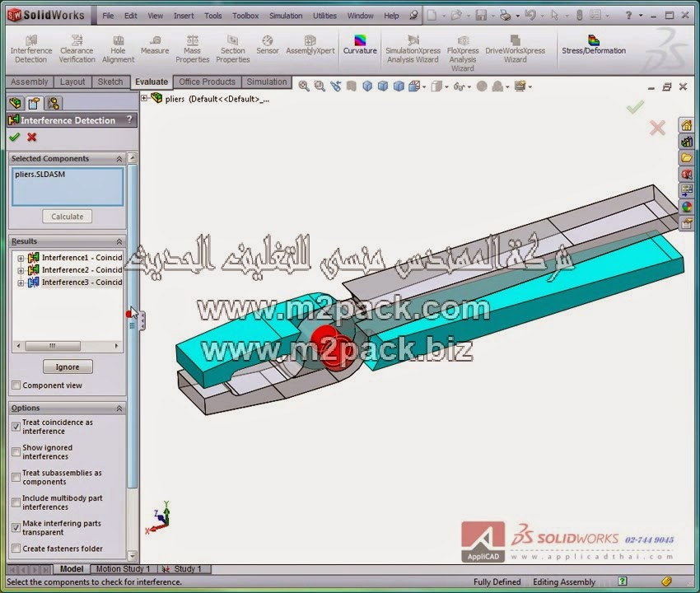The image size is (700, 593).
Task: Enable Treat subassemblies as components
Action: click(x=16, y=477)
